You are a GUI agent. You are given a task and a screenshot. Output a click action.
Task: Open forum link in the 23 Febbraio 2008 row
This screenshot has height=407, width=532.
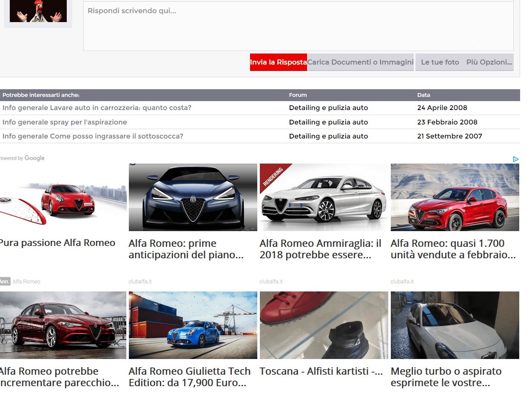[329, 122]
